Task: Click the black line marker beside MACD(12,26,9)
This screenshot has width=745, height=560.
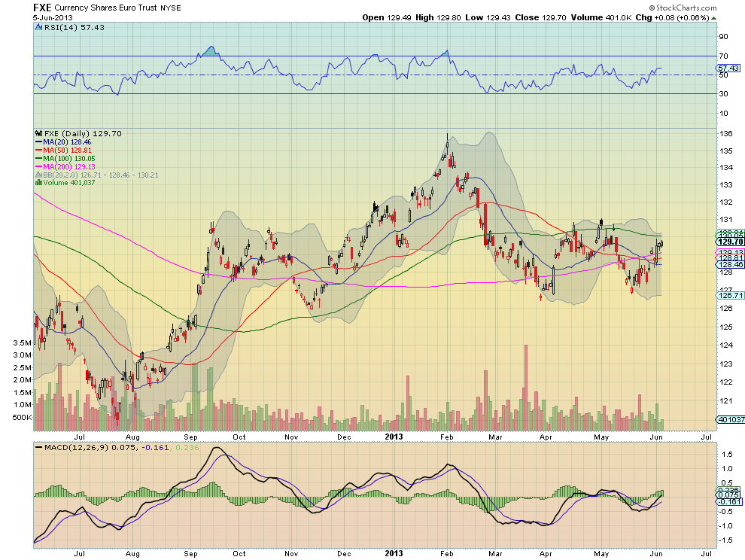Action: tap(38, 448)
